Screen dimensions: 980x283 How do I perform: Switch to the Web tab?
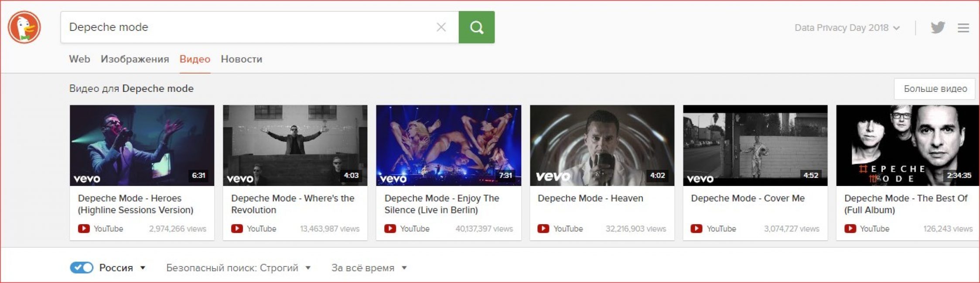(x=79, y=59)
